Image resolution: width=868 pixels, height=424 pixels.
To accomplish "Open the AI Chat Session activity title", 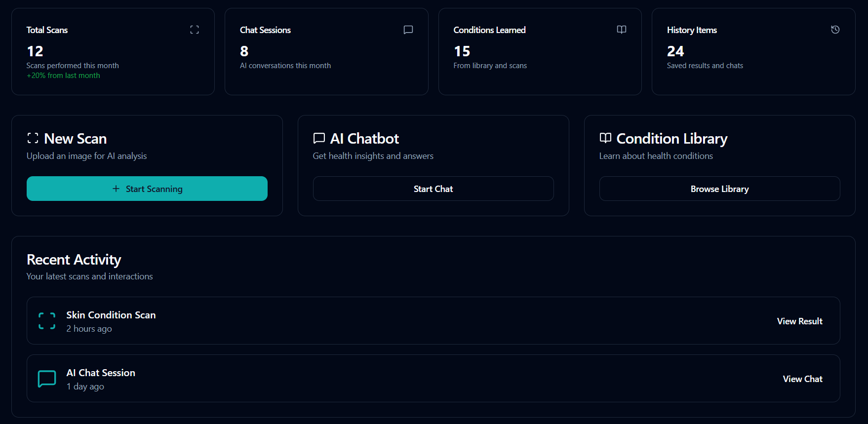I will click(x=101, y=373).
